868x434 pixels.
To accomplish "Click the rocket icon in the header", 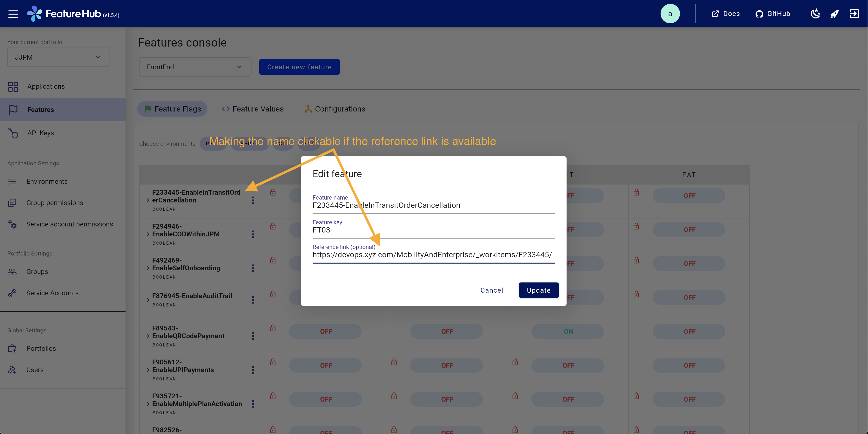I will click(835, 14).
